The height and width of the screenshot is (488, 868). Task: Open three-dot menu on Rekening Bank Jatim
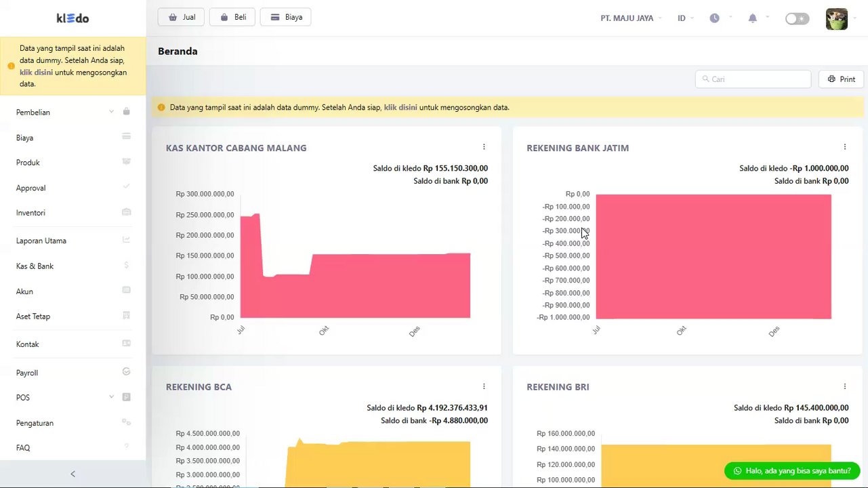(844, 147)
